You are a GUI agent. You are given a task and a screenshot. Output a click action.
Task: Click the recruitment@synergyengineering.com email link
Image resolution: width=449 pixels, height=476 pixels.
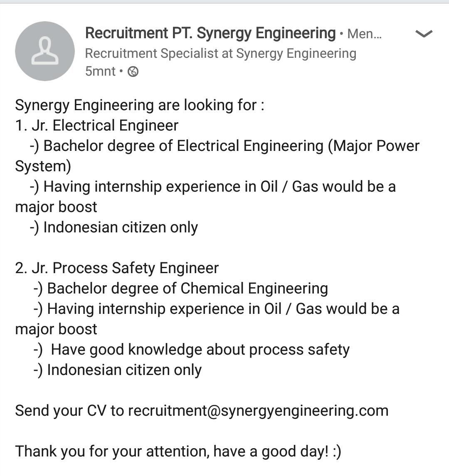(258, 411)
